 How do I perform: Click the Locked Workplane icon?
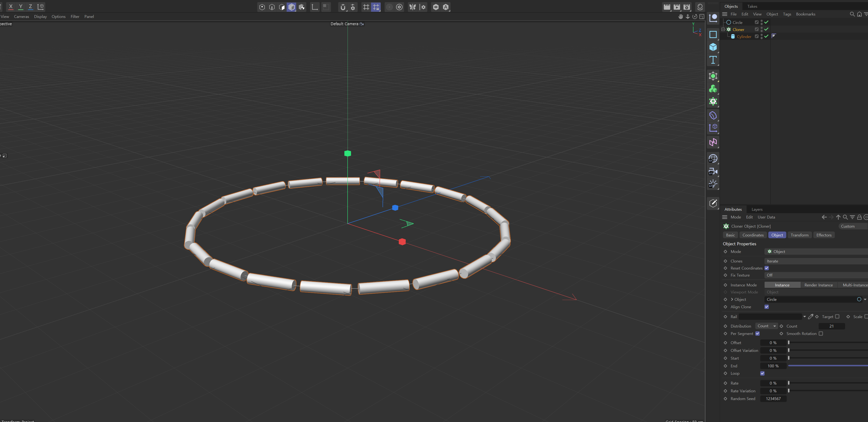376,7
